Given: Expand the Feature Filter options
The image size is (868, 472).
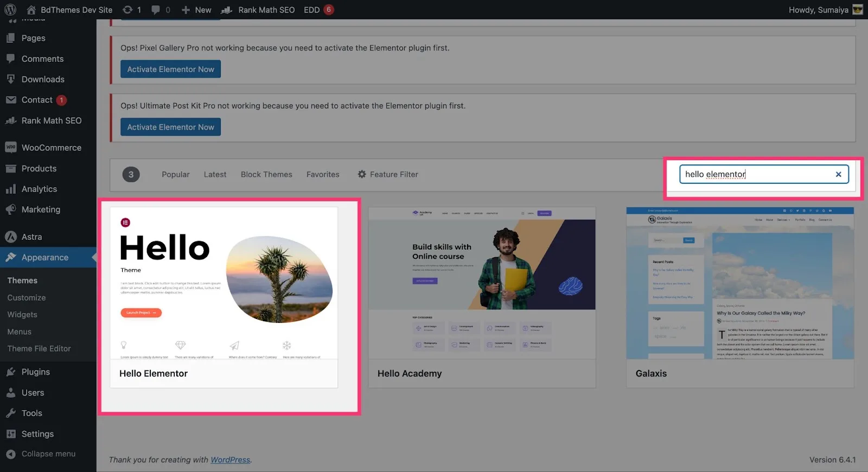Looking at the screenshot, I should coord(388,174).
